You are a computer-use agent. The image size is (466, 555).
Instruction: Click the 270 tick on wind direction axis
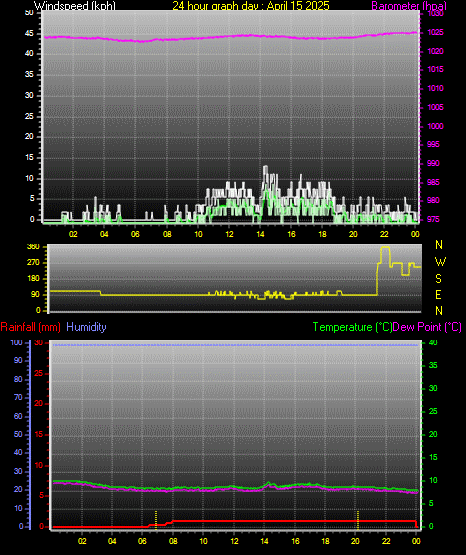point(33,263)
